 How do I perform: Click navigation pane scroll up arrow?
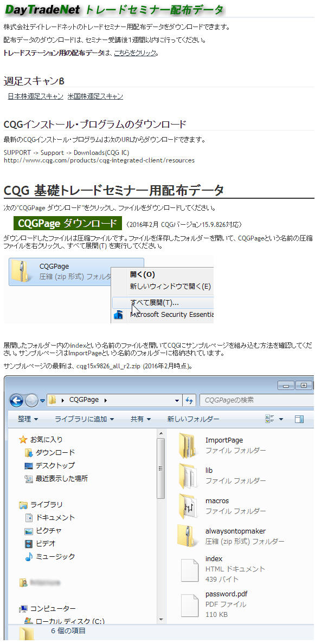161,433
